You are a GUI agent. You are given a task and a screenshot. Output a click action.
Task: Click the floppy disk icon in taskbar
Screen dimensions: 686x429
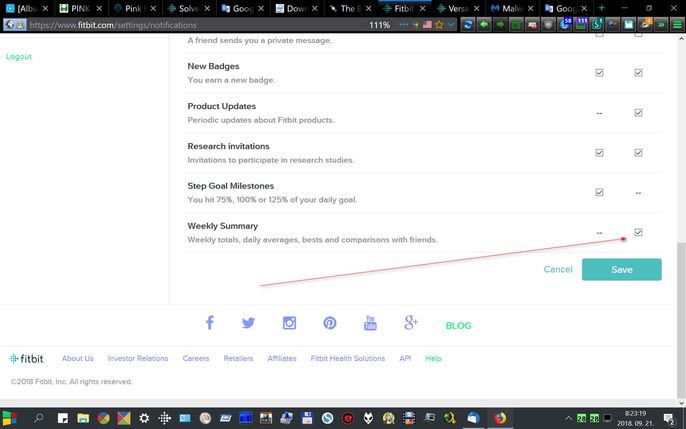point(307,419)
